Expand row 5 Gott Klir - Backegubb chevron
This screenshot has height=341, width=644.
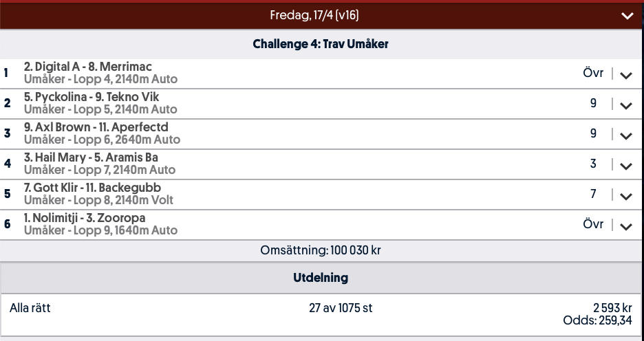625,196
